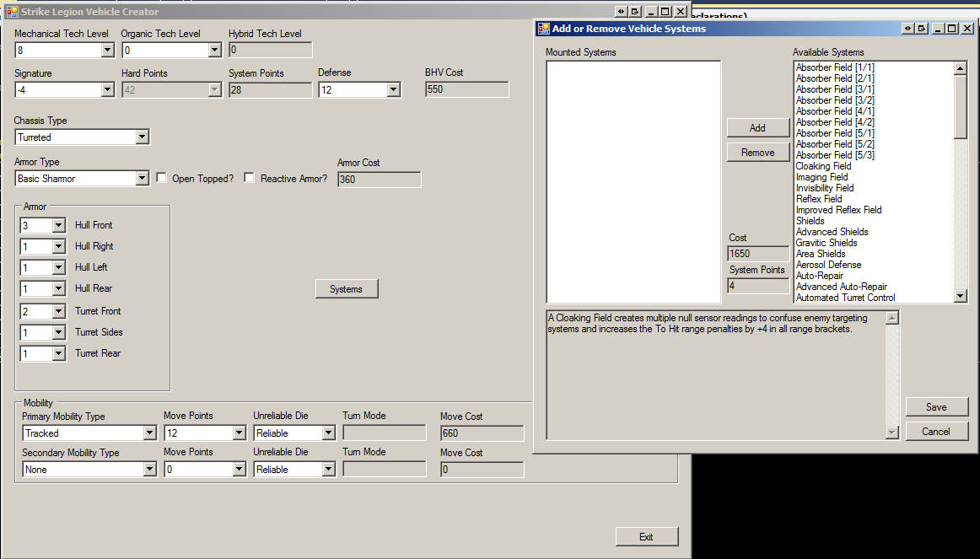Click the Add or Remove Systems dialog icon
The width and height of the screenshot is (980, 559).
pos(543,29)
